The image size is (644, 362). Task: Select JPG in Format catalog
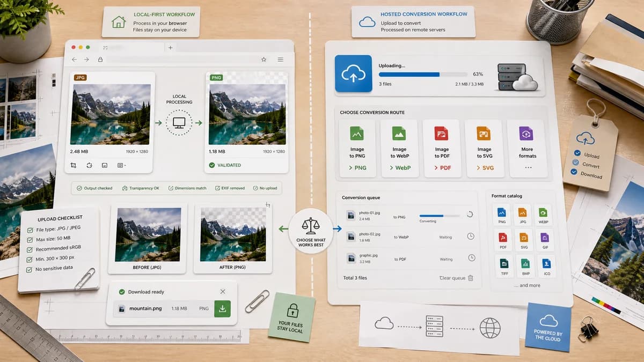[x=523, y=215]
